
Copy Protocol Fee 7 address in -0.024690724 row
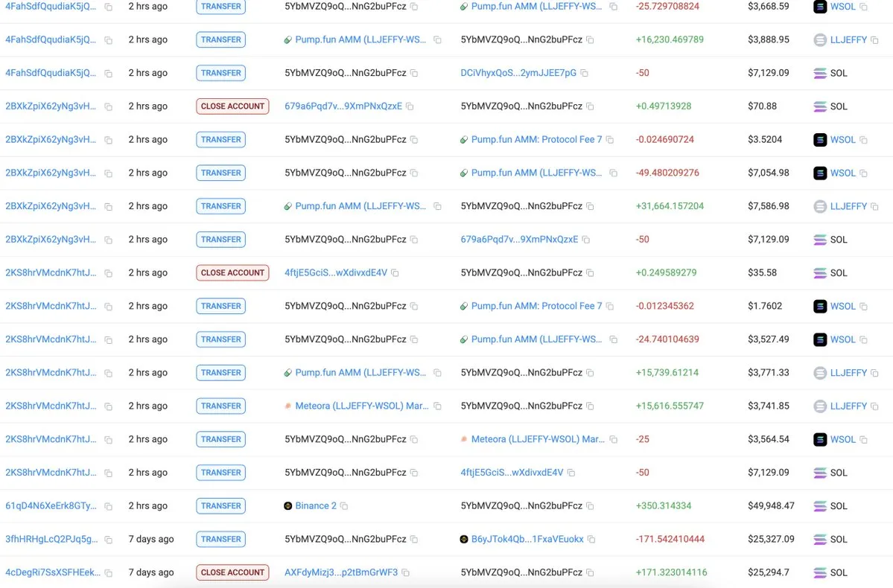click(609, 139)
